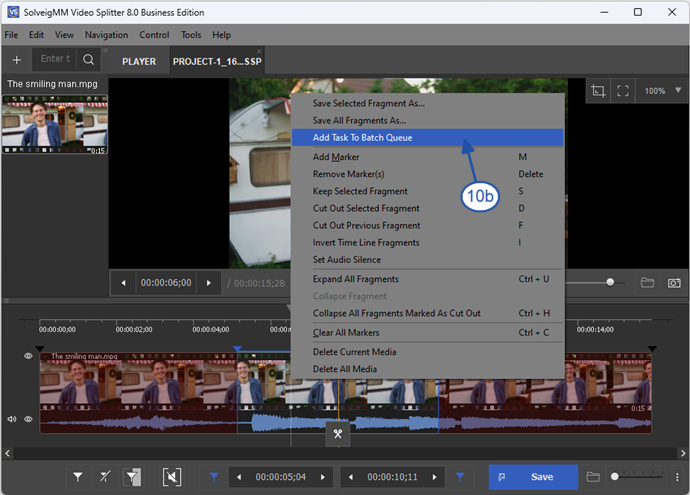Click timeline scrollbar left arrow
The width and height of the screenshot is (690, 495).
coord(7,453)
